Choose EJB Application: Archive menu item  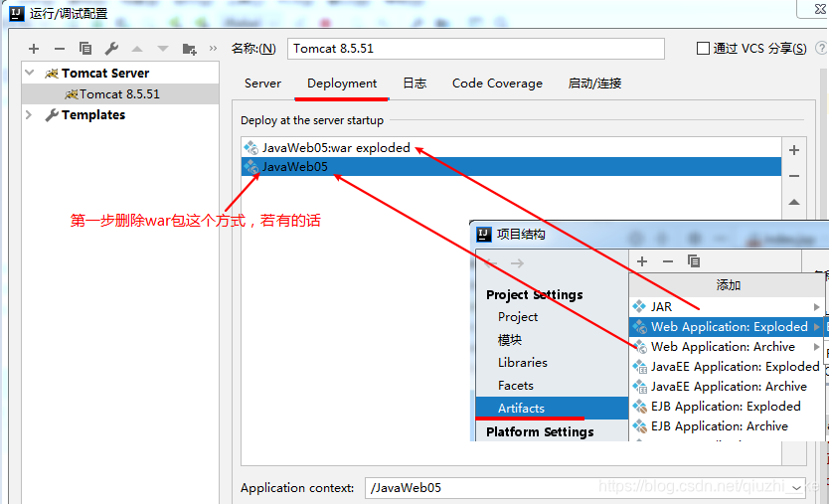pyautogui.click(x=727, y=426)
